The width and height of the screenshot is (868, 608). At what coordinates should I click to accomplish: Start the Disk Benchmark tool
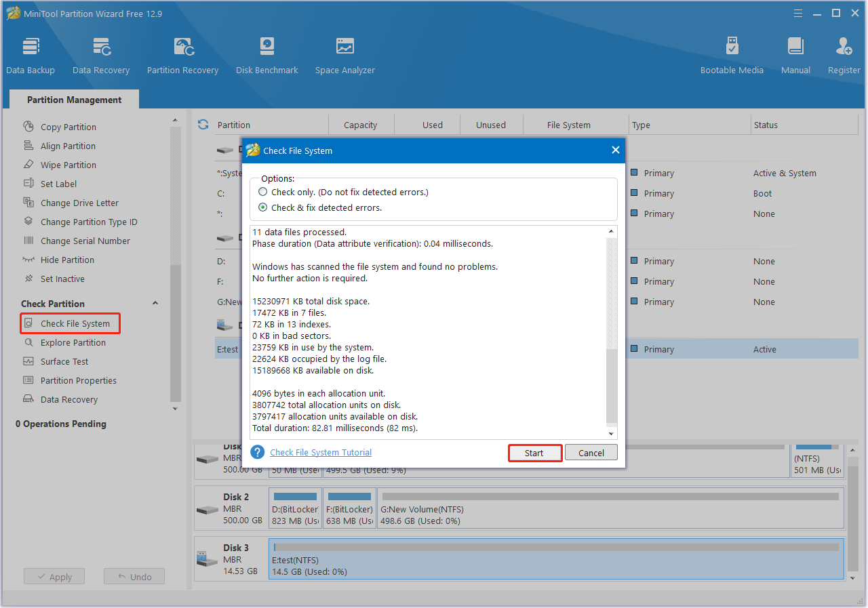click(x=267, y=56)
